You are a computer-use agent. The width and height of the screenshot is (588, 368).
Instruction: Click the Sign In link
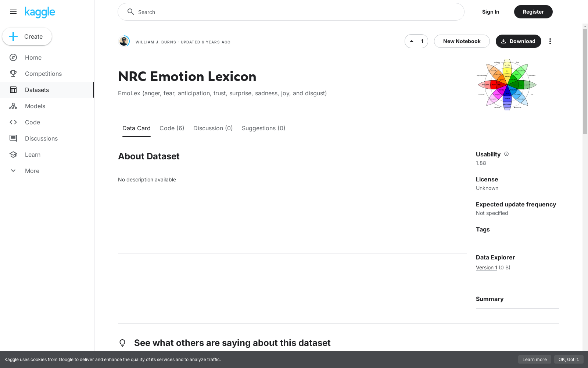click(491, 12)
